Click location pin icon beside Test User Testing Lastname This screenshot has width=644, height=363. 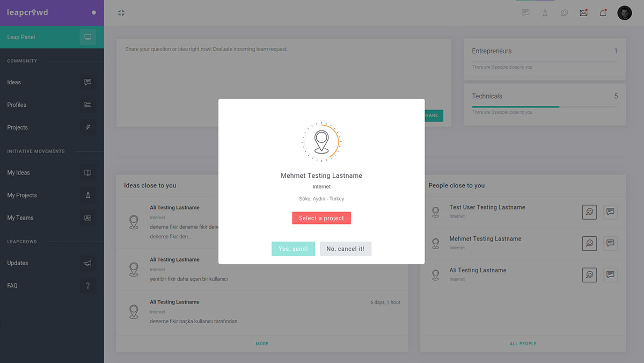(436, 212)
